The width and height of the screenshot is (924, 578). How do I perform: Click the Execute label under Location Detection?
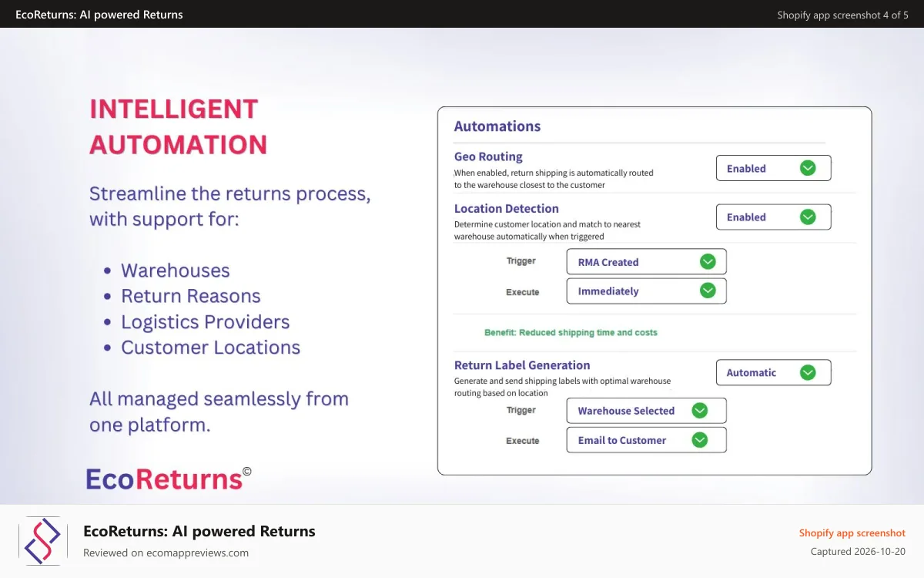point(523,292)
